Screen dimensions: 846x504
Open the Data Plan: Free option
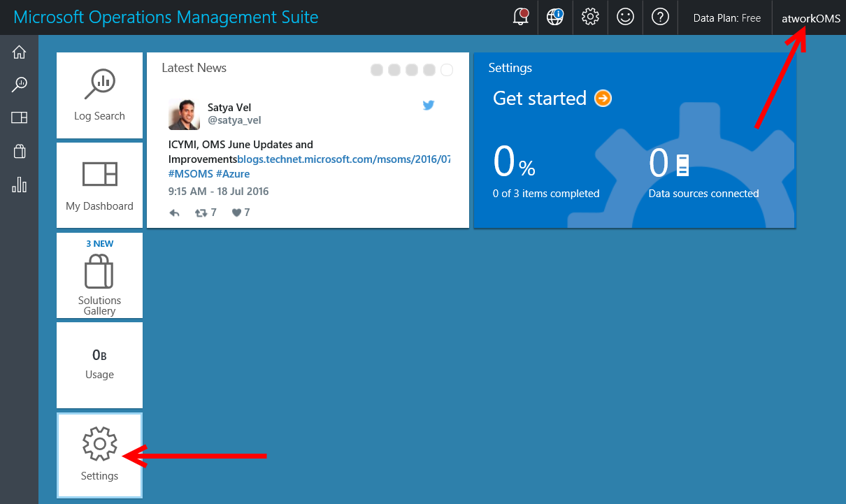click(726, 19)
